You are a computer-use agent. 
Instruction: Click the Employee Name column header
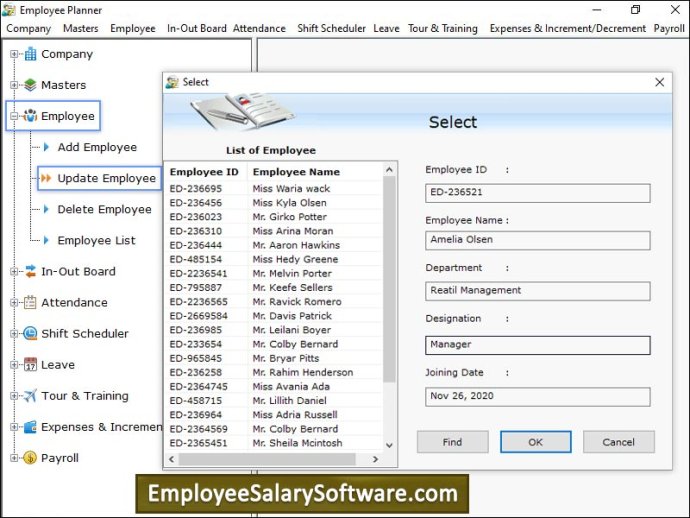point(315,172)
